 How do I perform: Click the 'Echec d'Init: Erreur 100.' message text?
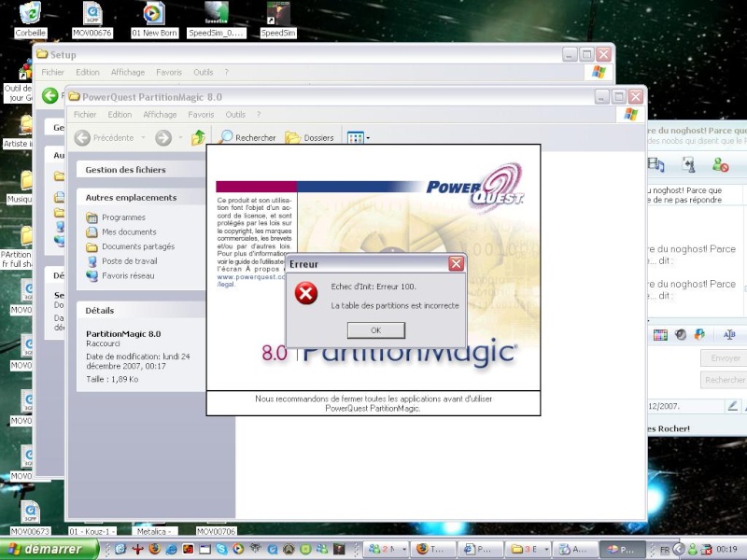click(373, 287)
